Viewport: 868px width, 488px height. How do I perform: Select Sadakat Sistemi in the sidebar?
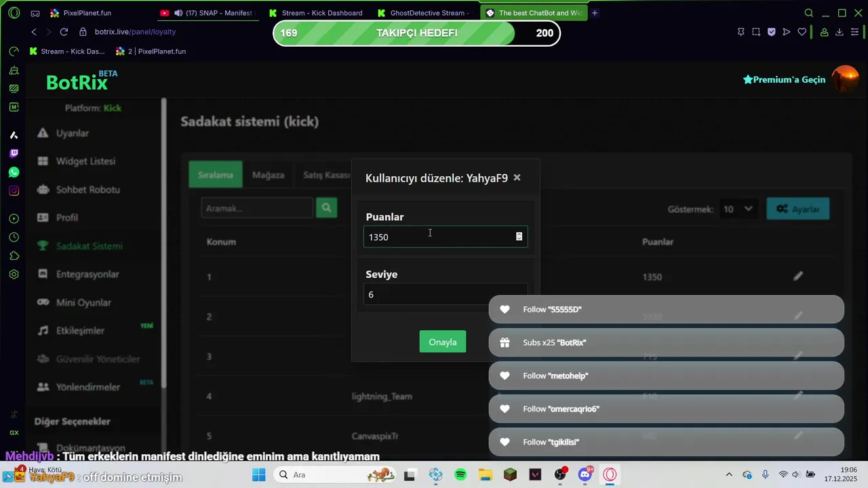pos(89,246)
